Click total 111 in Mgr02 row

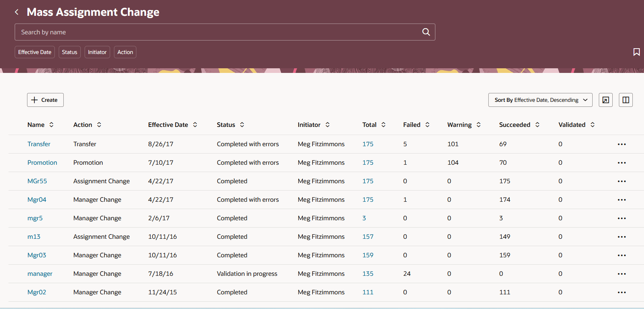click(x=368, y=292)
